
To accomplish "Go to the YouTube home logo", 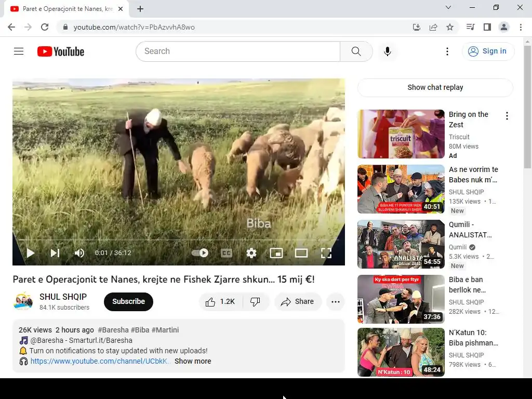I will tap(61, 51).
